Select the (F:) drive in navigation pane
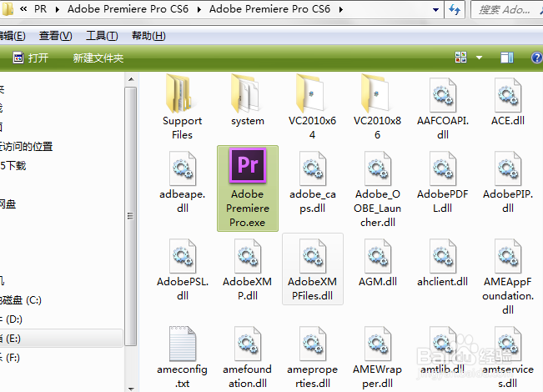This screenshot has height=392, width=543. 10,357
